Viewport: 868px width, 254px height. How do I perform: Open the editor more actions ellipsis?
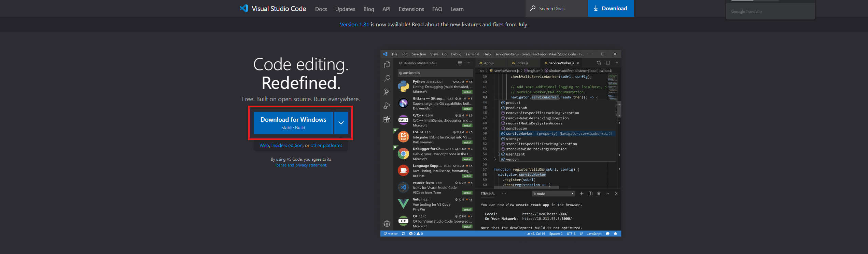[616, 63]
